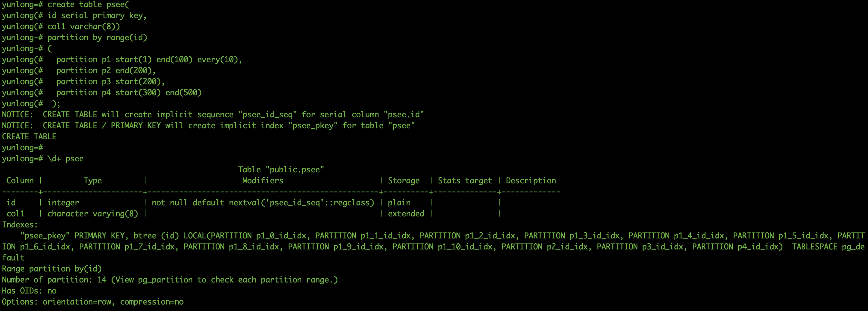Click the Description column header
This screenshot has width=868, height=311.
click(x=531, y=181)
